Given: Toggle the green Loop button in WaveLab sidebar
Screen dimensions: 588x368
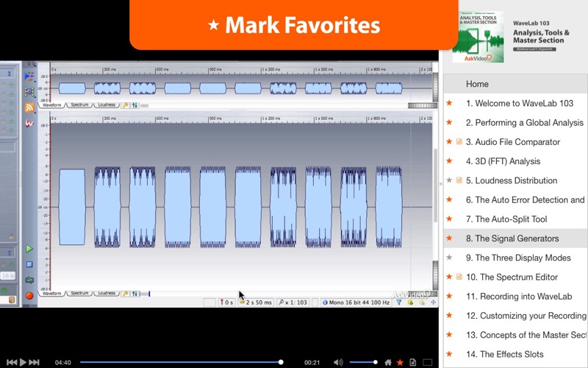Looking at the screenshot, I should [x=29, y=280].
